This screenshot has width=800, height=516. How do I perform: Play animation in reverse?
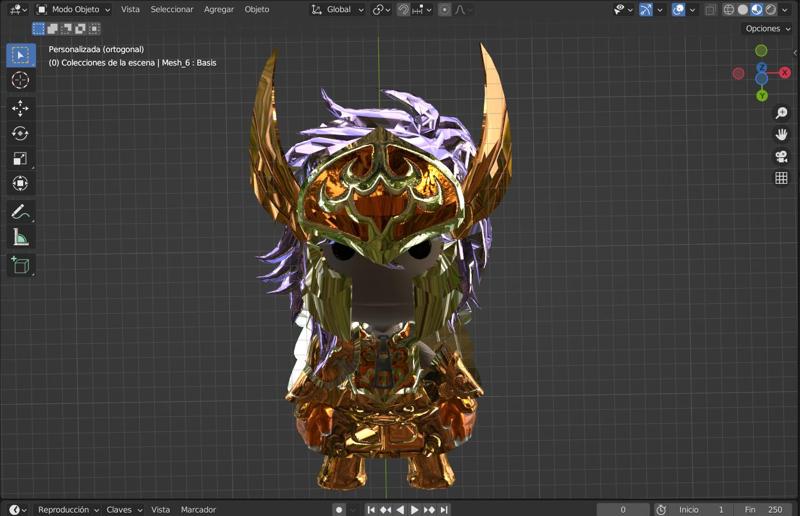point(401,509)
